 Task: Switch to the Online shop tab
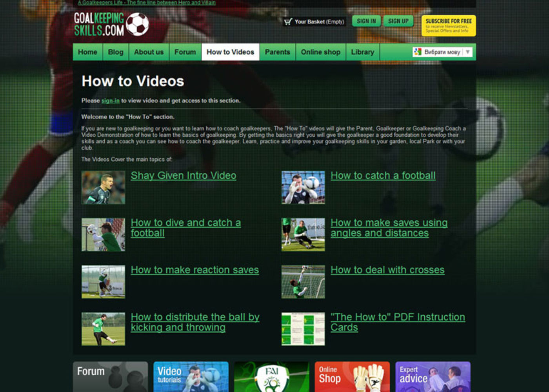[320, 52]
